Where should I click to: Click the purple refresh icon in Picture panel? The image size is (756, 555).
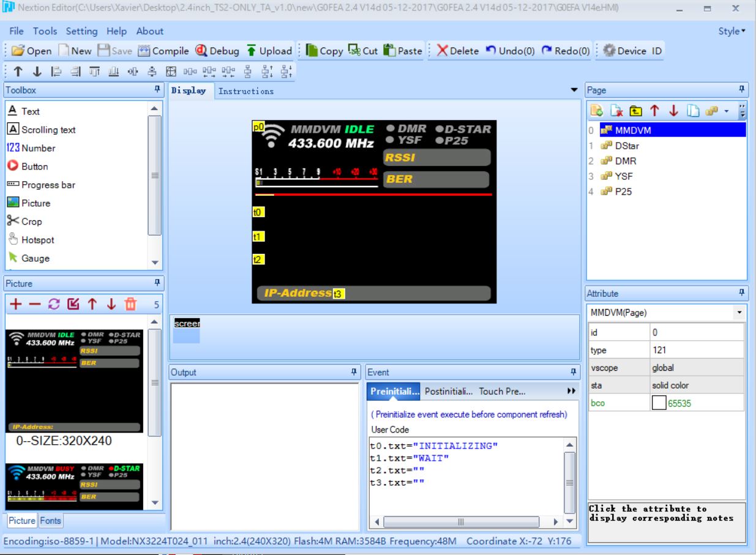(x=53, y=304)
